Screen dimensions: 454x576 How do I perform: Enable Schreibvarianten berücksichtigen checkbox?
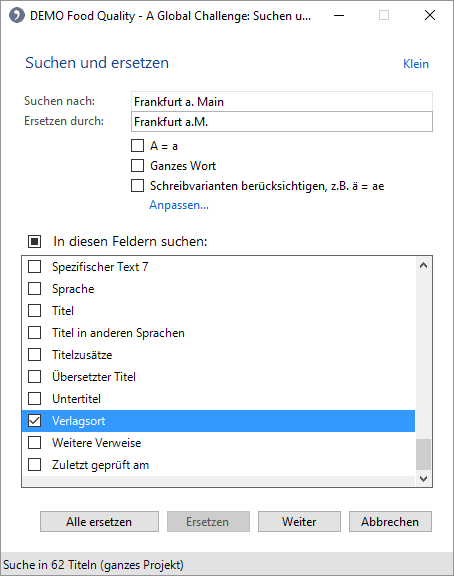(137, 186)
